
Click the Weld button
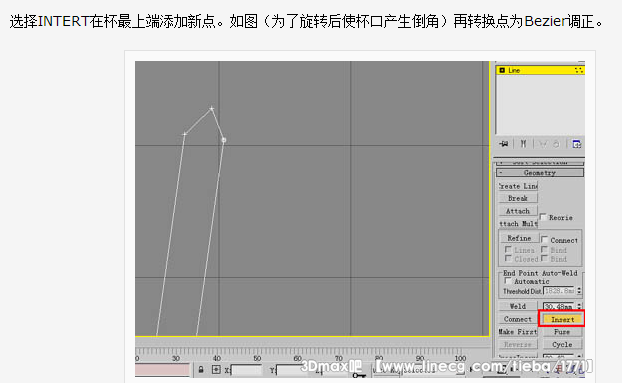pos(518,306)
